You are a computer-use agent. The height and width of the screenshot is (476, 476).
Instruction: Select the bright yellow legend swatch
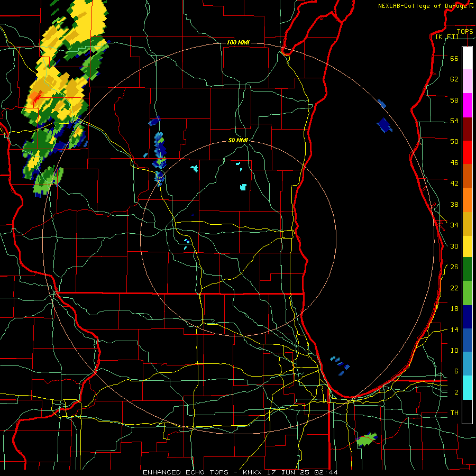click(467, 246)
